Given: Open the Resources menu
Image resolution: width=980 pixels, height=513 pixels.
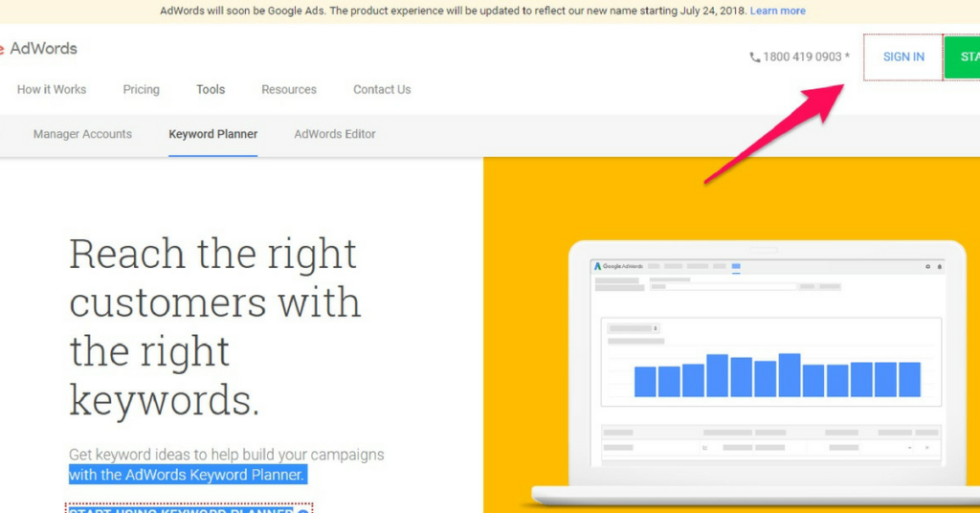Looking at the screenshot, I should coord(289,89).
